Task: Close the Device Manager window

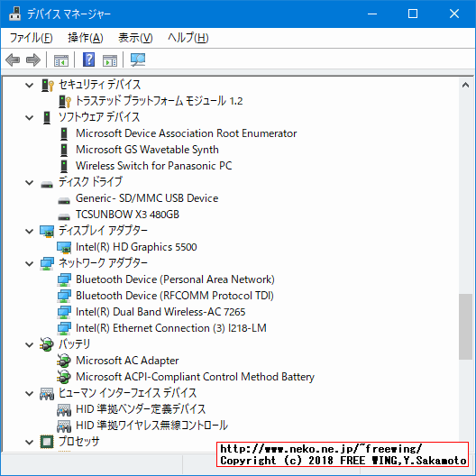Action: click(x=454, y=14)
